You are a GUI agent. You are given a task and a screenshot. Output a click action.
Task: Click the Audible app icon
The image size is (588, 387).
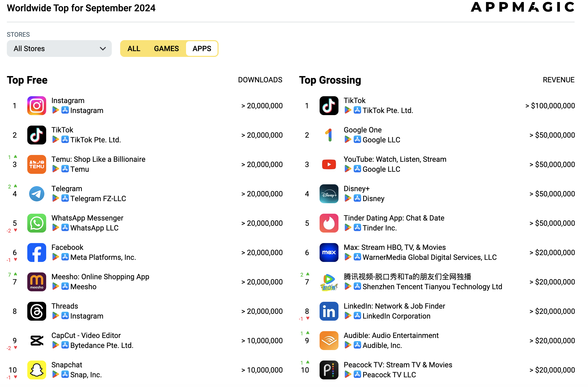(329, 341)
